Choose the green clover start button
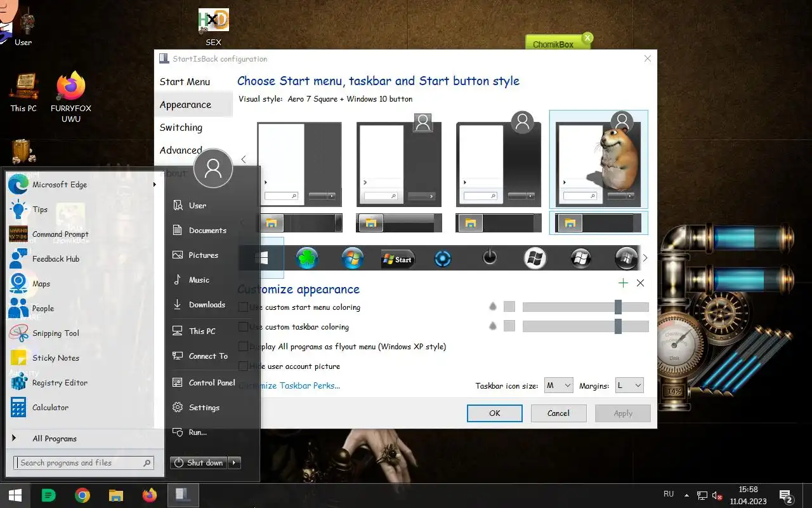 [x=307, y=258]
